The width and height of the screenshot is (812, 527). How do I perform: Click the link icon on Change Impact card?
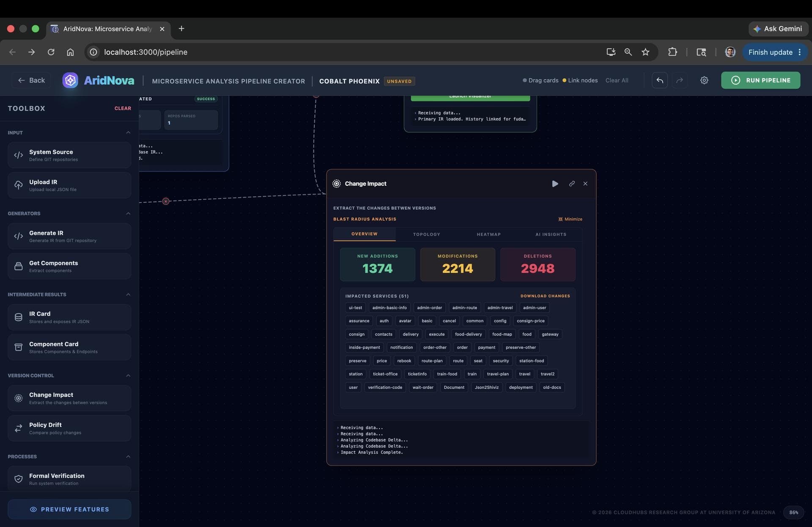point(572,184)
